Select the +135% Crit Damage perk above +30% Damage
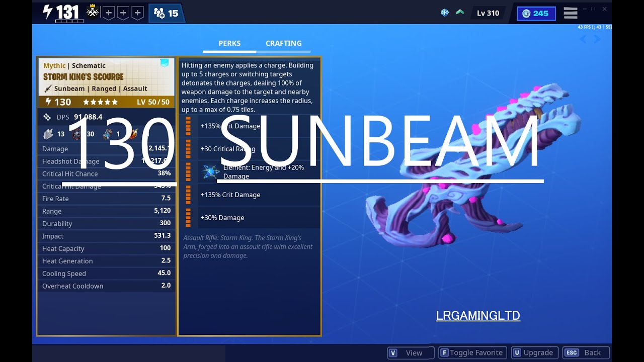644x362 pixels. (x=259, y=195)
